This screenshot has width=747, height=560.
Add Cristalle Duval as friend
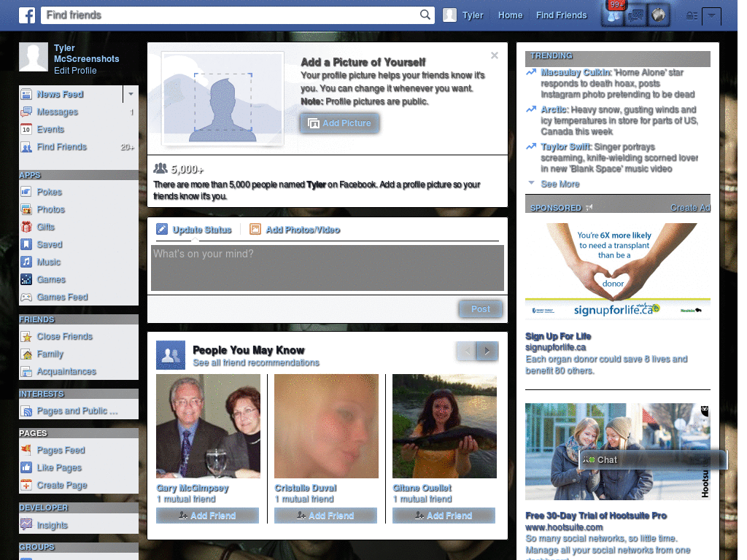pyautogui.click(x=325, y=516)
